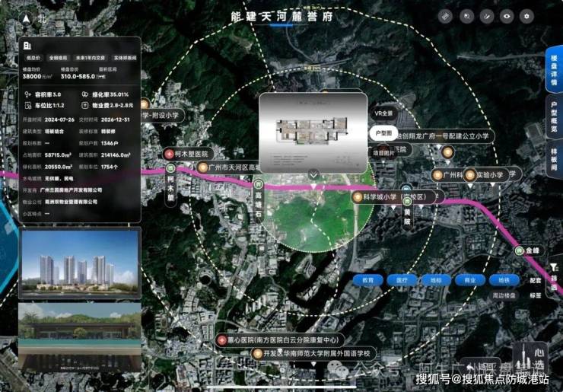This screenshot has width=563, height=392.
Task: Switch to the 样板间 side tab
Action: [553, 161]
